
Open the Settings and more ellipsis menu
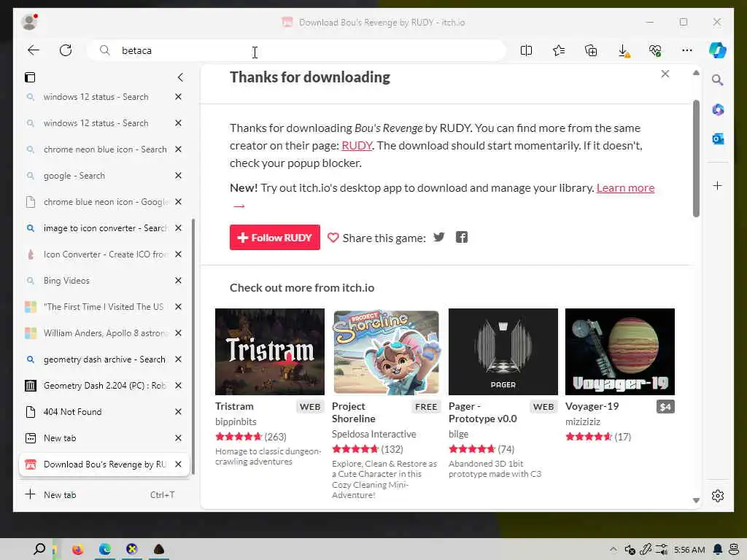pyautogui.click(x=687, y=50)
